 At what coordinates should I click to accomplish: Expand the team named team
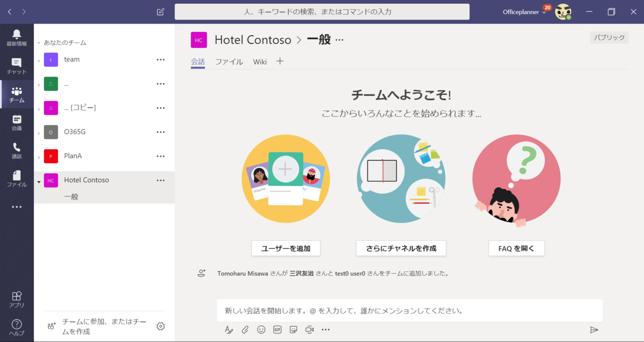tap(39, 61)
